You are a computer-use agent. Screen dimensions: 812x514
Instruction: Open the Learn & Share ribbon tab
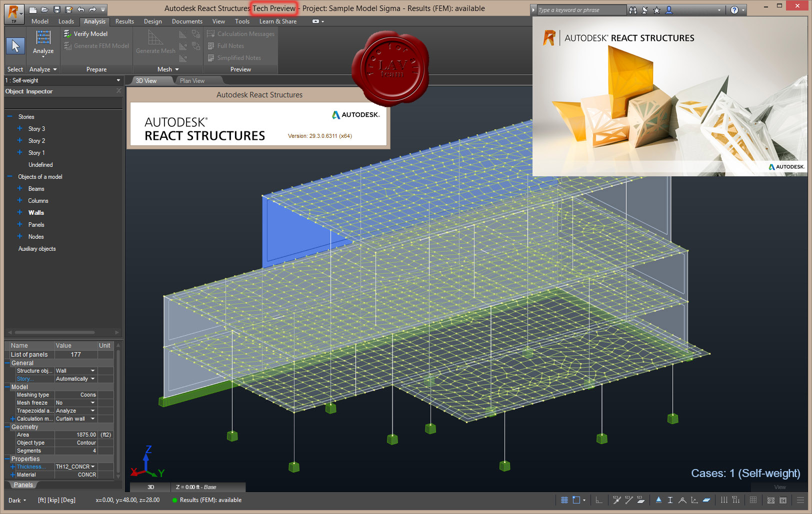(x=278, y=21)
